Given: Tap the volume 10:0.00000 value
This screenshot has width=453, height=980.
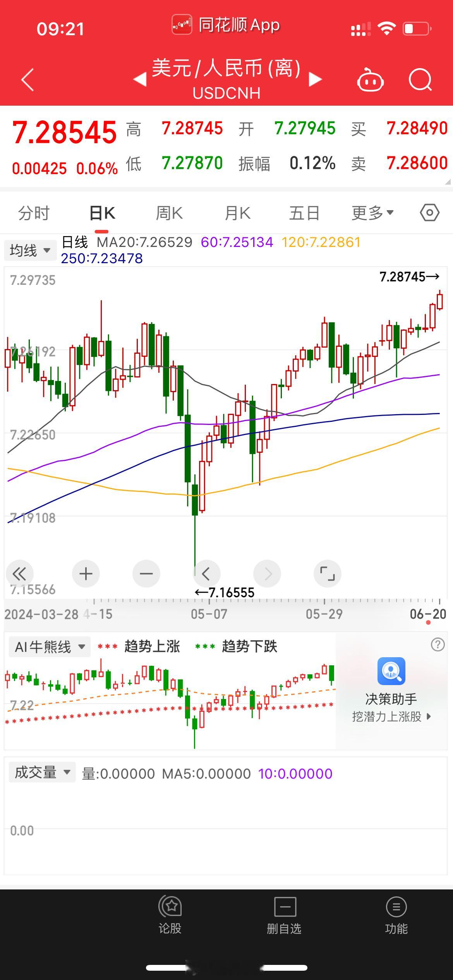Looking at the screenshot, I should 295,774.
